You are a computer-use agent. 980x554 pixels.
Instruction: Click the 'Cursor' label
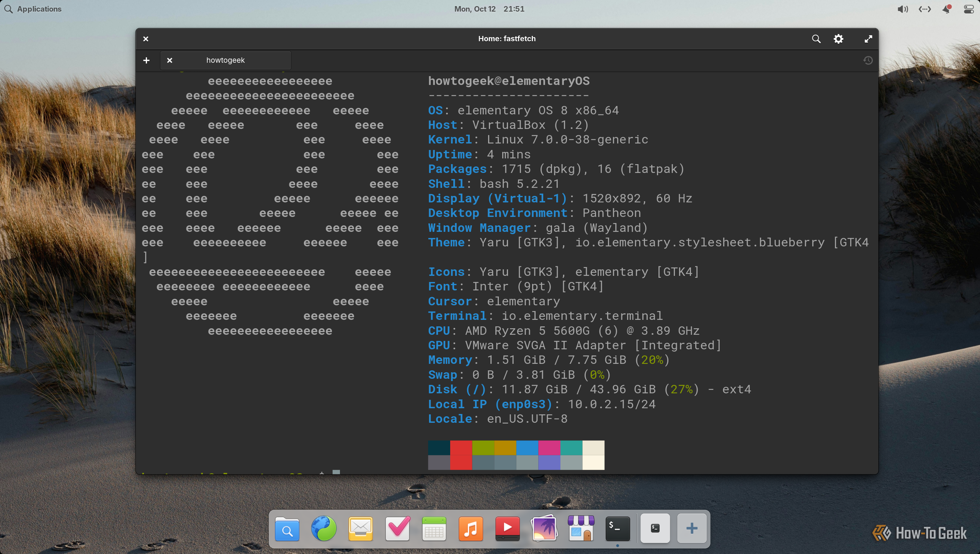450,301
